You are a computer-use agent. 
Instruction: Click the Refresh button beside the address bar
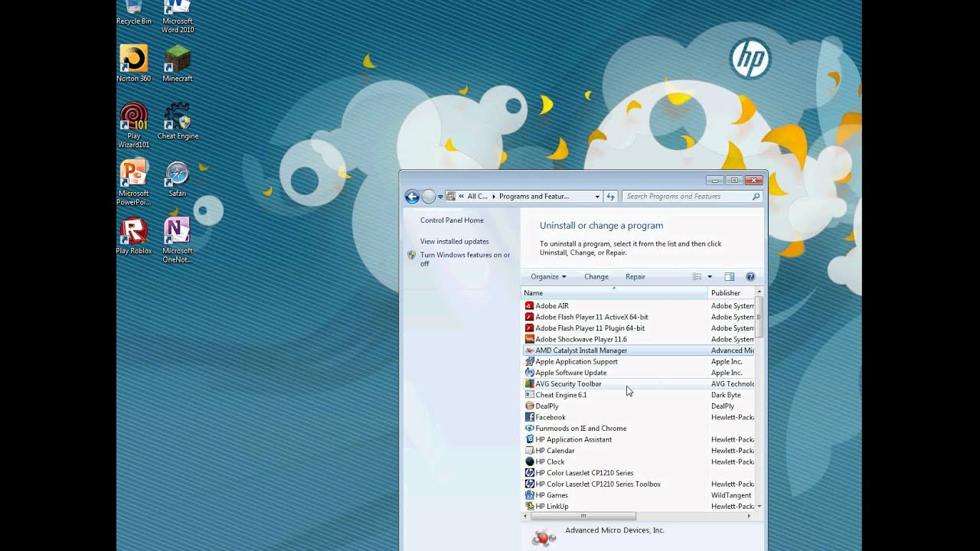pyautogui.click(x=610, y=197)
